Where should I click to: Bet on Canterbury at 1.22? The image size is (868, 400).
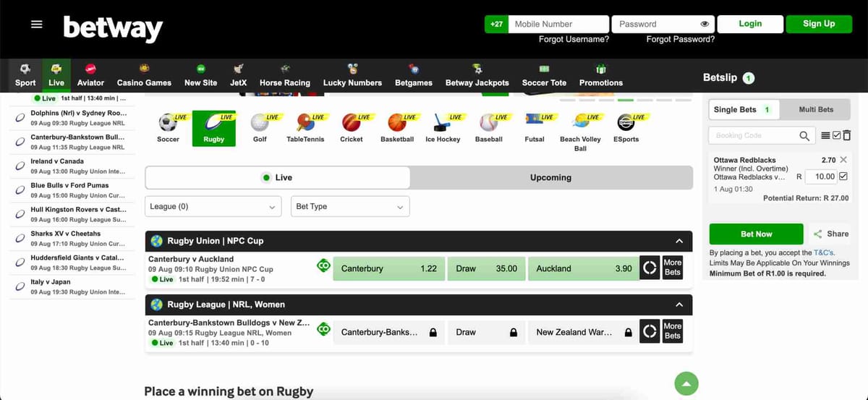click(x=389, y=268)
